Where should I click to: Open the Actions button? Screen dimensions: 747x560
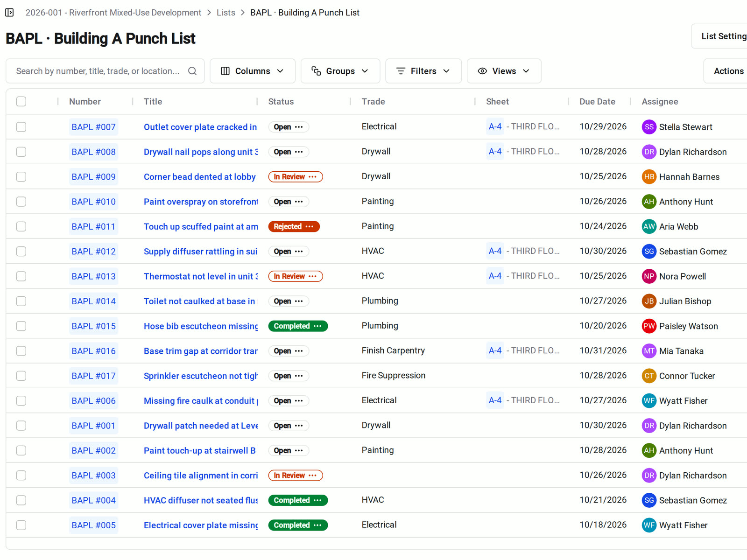click(726, 71)
